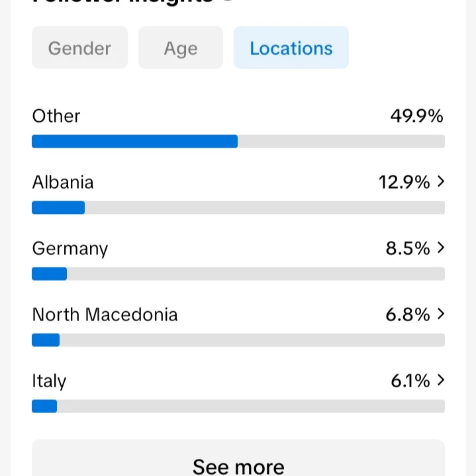Click the Other location label
The height and width of the screenshot is (476, 476).
pyautogui.click(x=56, y=116)
